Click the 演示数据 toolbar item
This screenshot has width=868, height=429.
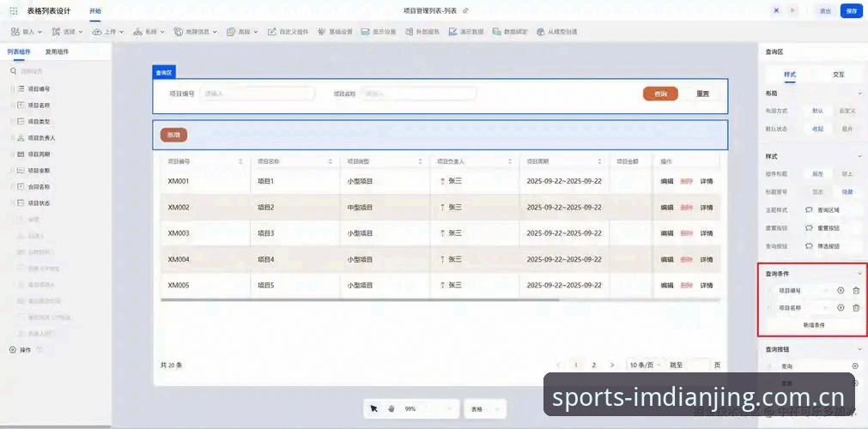coord(466,32)
